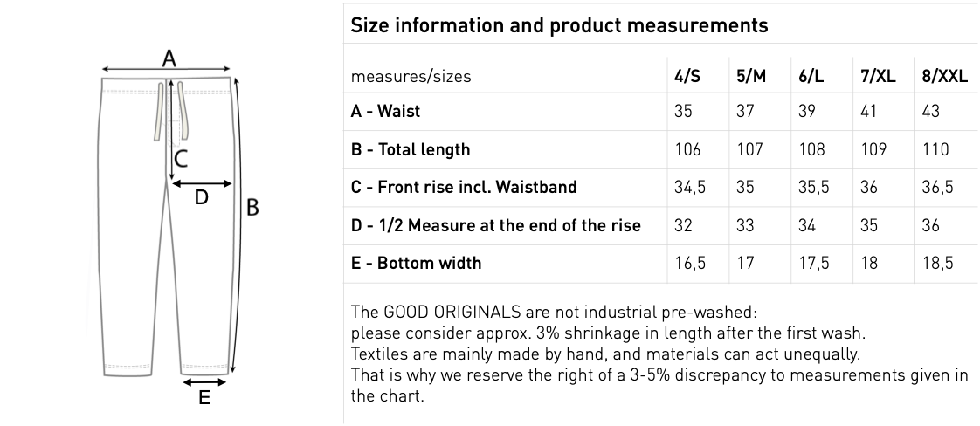Click the 'B - Total length' row label
This screenshot has height=426, width=980.
[410, 149]
